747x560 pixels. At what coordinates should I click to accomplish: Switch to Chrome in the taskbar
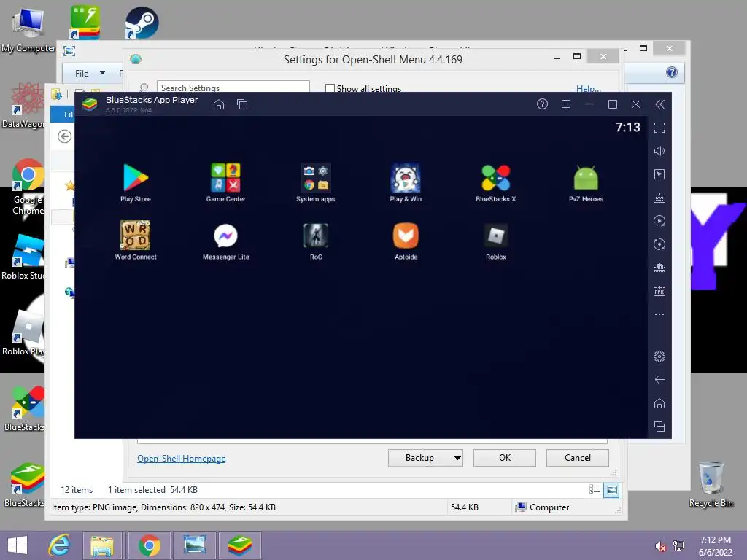[149, 545]
